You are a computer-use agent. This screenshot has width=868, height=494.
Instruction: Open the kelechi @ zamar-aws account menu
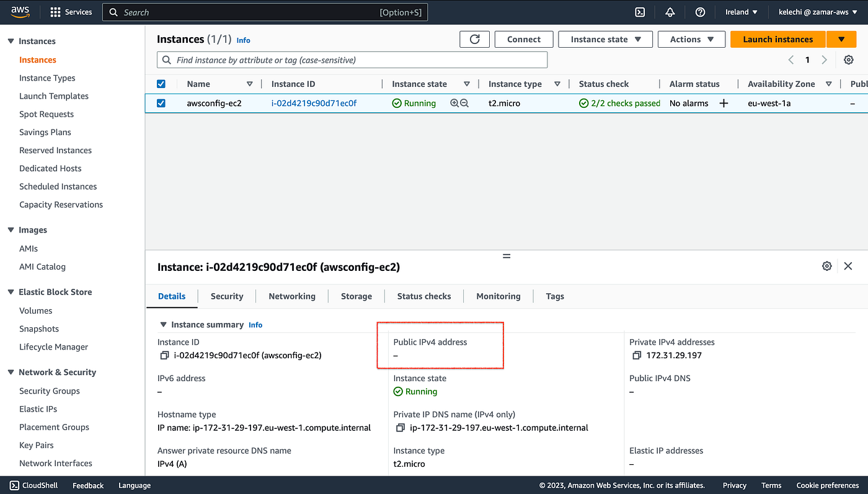tap(818, 12)
